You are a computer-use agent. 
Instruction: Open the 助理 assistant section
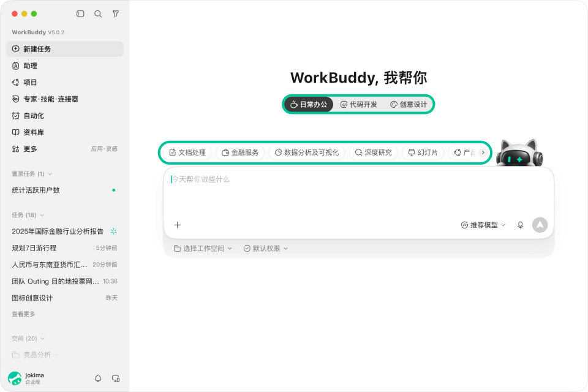[64, 66]
